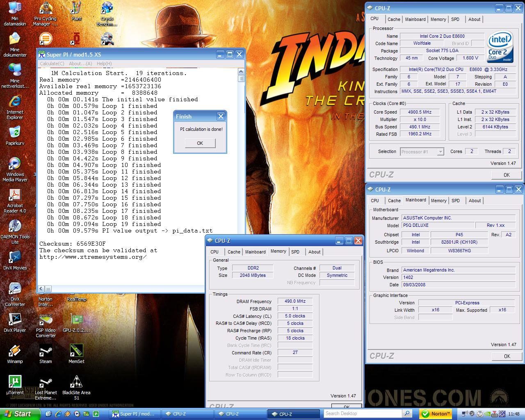The height and width of the screenshot is (420, 525).
Task: Open About tab in Memory CPU-Z window
Action: click(x=314, y=252)
